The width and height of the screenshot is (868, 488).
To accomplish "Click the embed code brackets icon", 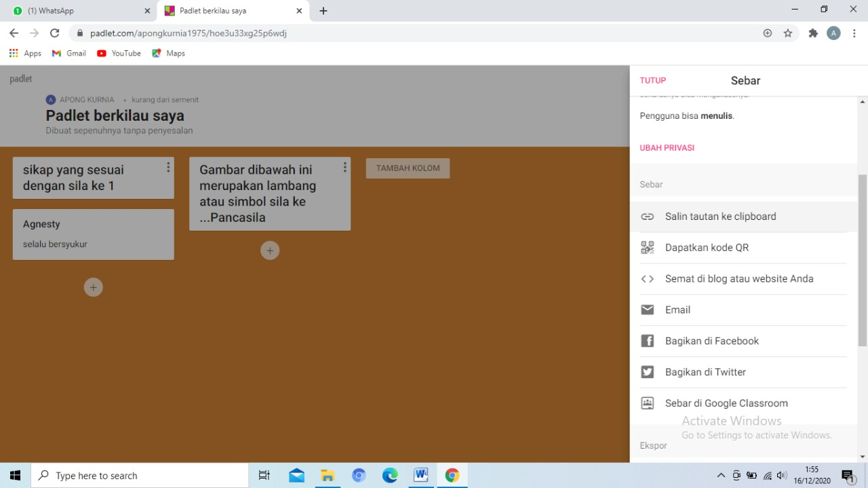I will [x=648, y=279].
